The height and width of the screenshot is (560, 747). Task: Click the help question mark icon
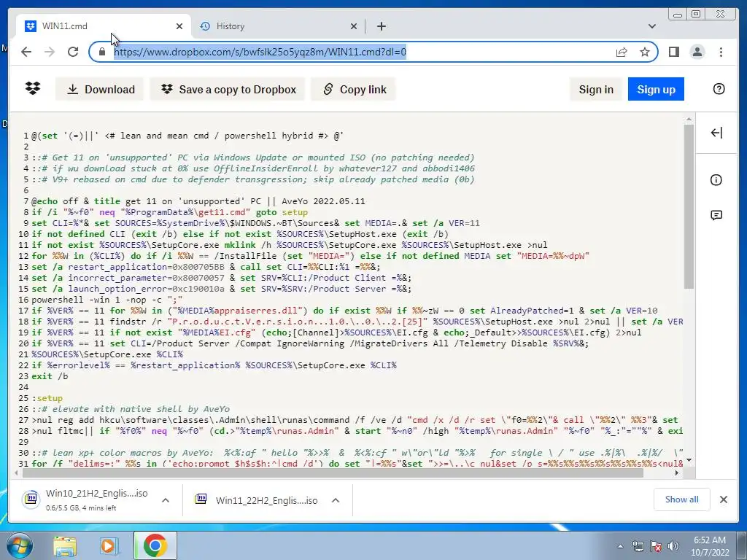[719, 89]
